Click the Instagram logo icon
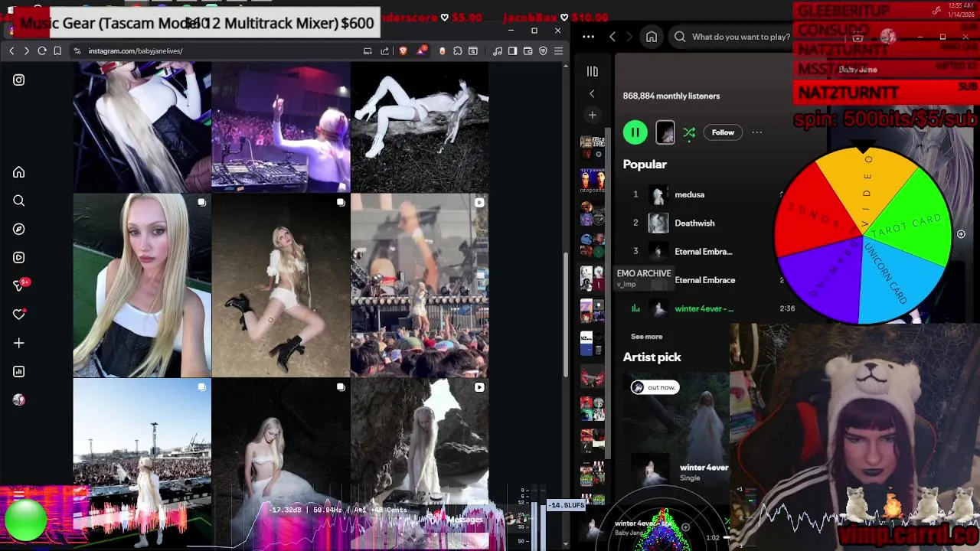The image size is (980, 551). tap(19, 80)
